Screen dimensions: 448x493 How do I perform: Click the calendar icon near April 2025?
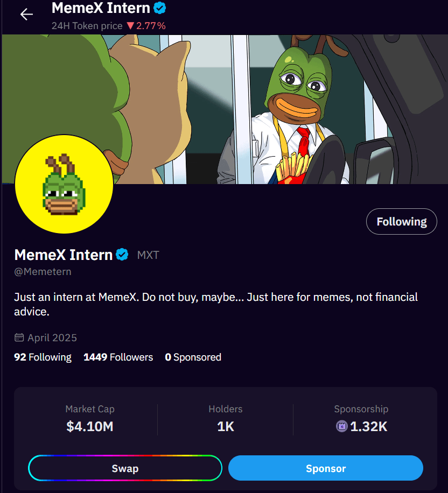[19, 338]
